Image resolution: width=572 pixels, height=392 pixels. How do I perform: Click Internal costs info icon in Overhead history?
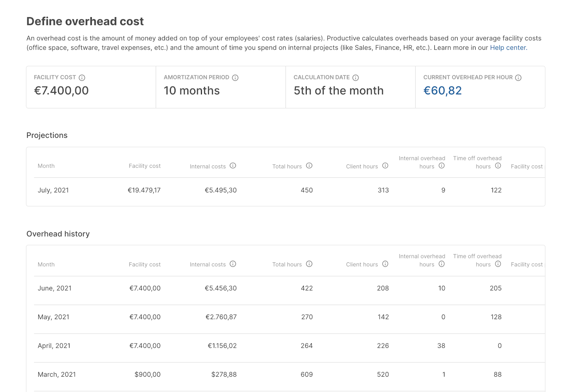233,264
